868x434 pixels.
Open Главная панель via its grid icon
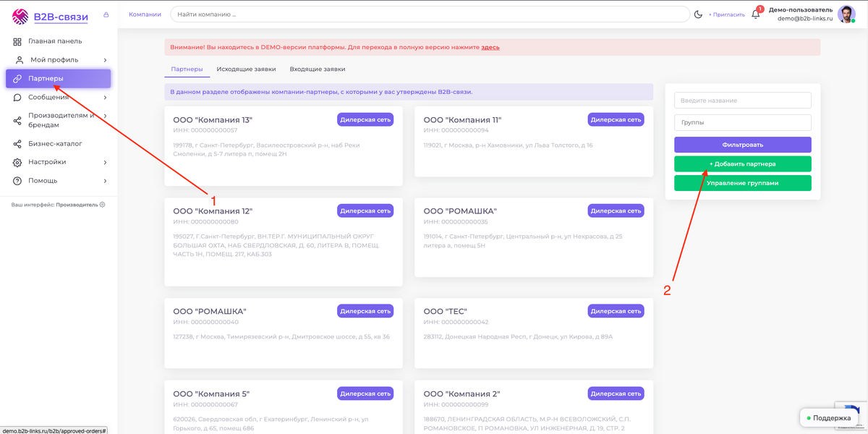click(x=17, y=41)
